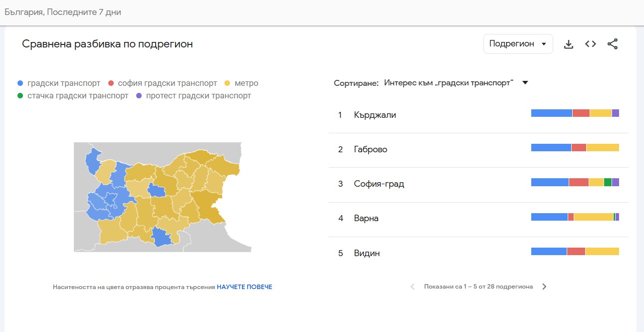This screenshot has width=644, height=332.
Task: Click the comparison bar next to 'Габрово'
Action: 574,148
